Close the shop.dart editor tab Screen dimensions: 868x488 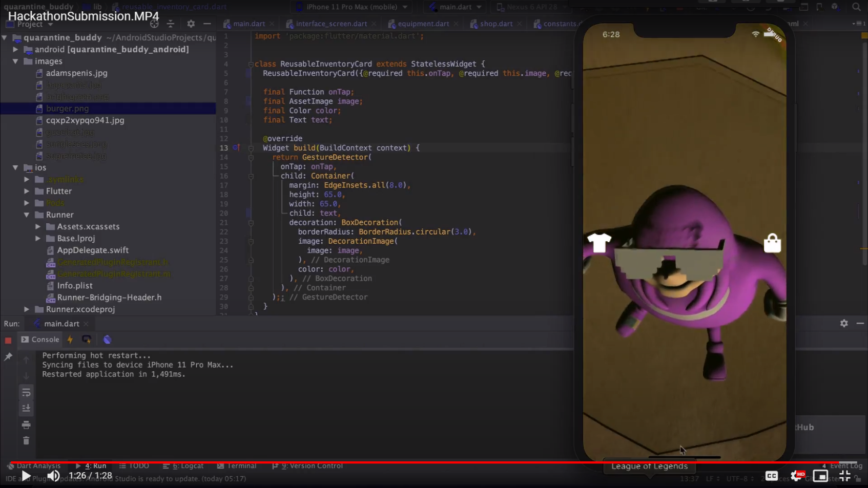click(520, 24)
